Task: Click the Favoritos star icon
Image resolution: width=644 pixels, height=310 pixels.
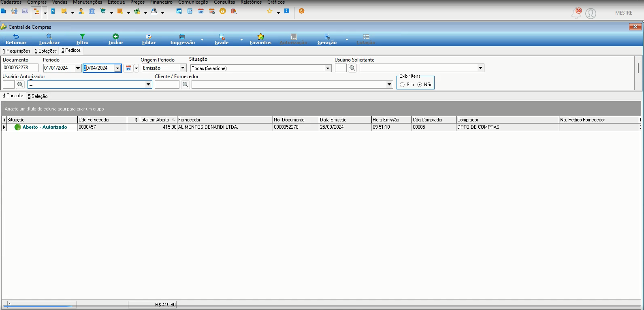Action: 261,36
